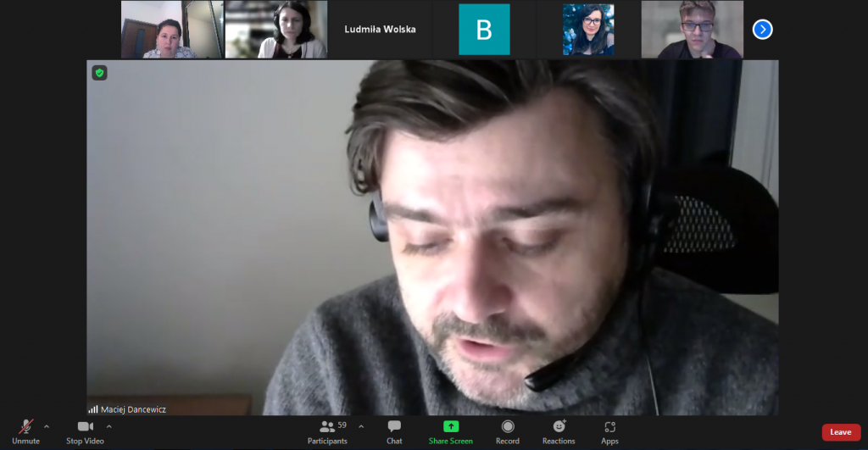868x450 pixels.
Task: Open the Reactions menu
Action: pyautogui.click(x=559, y=431)
